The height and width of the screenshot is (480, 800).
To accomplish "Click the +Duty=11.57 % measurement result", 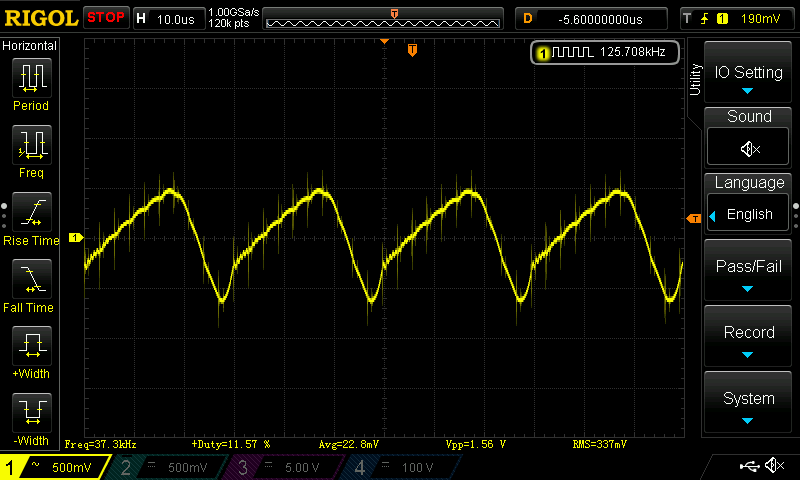I will 231,444.
